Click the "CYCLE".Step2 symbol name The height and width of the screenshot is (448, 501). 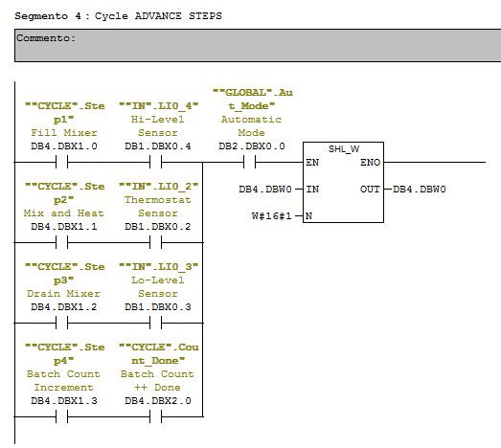pos(64,192)
